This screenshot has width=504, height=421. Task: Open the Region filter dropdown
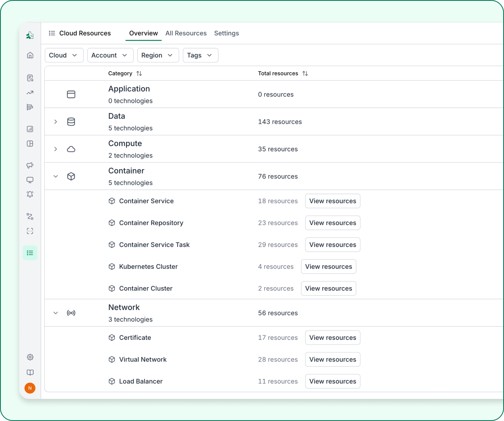click(158, 55)
